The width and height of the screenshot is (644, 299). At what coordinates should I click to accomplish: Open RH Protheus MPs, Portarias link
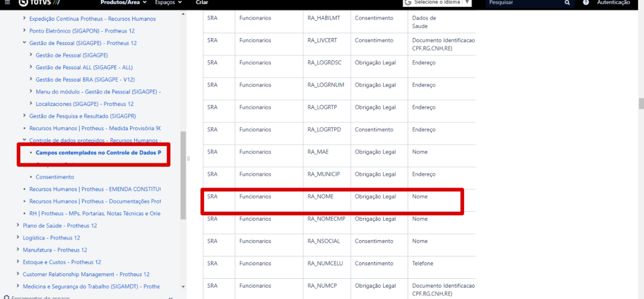tap(95, 213)
